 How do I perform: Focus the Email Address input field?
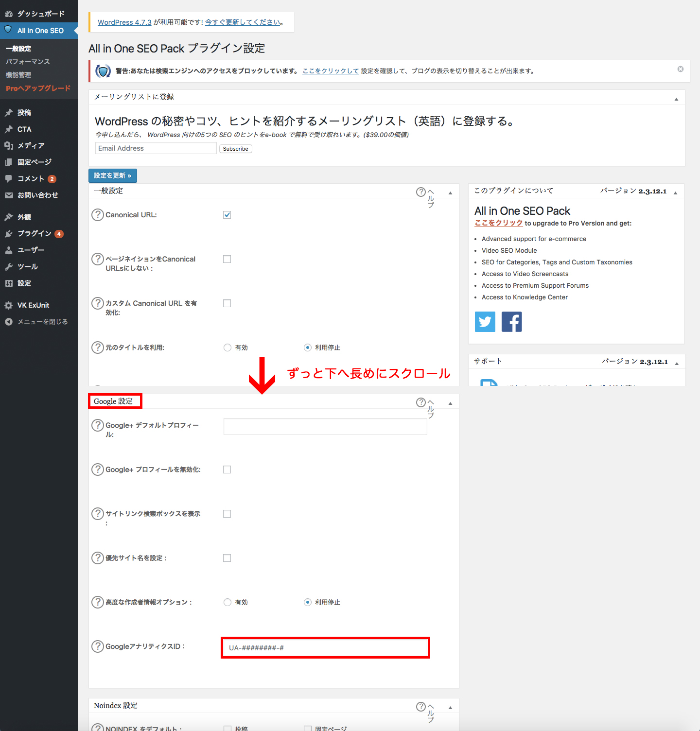coord(156,148)
